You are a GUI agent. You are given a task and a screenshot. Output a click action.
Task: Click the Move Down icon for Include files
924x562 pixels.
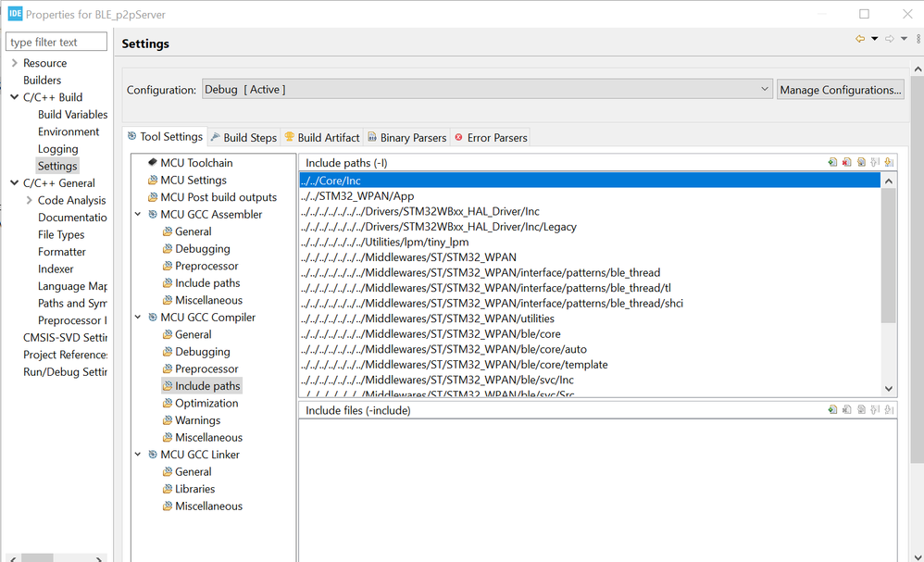pos(889,409)
